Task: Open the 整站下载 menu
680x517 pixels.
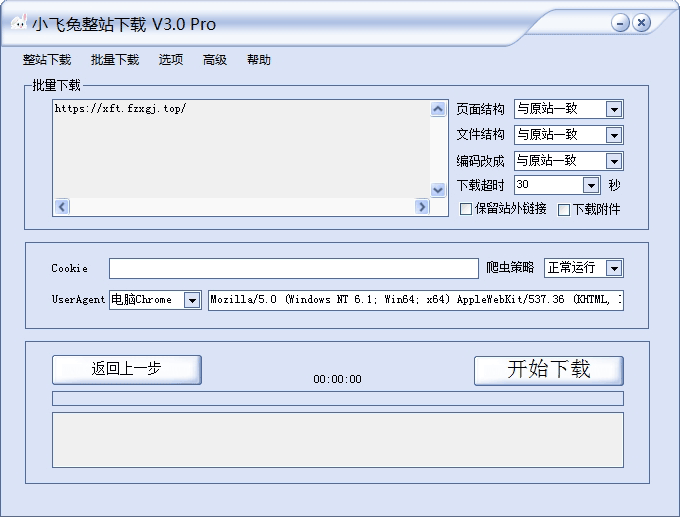Action: 47,60
